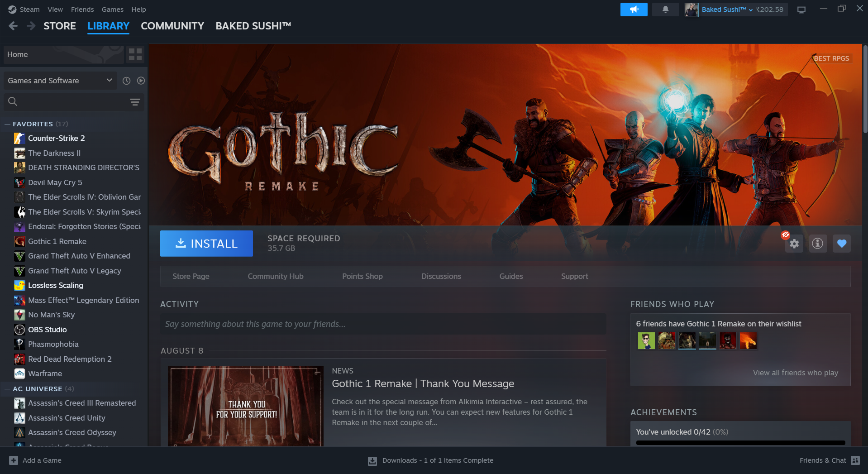This screenshot has height=474, width=868.
Task: Click the back navigation arrow
Action: 13,26
